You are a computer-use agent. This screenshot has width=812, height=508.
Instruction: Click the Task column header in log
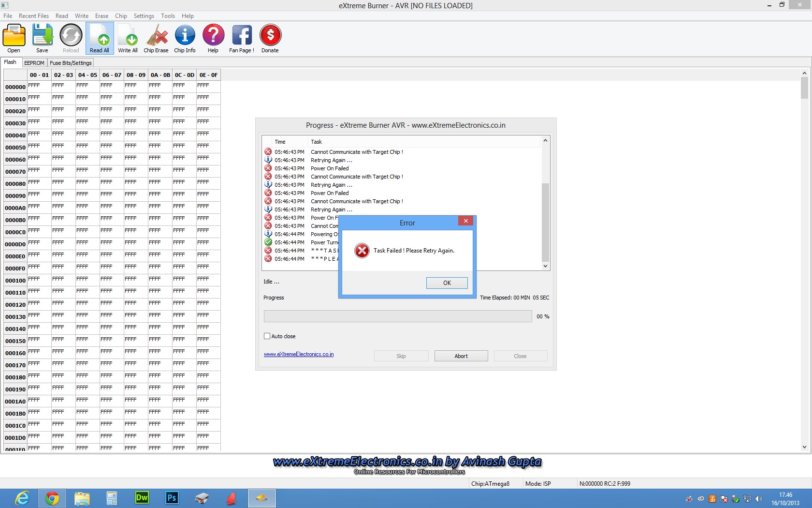click(424, 142)
